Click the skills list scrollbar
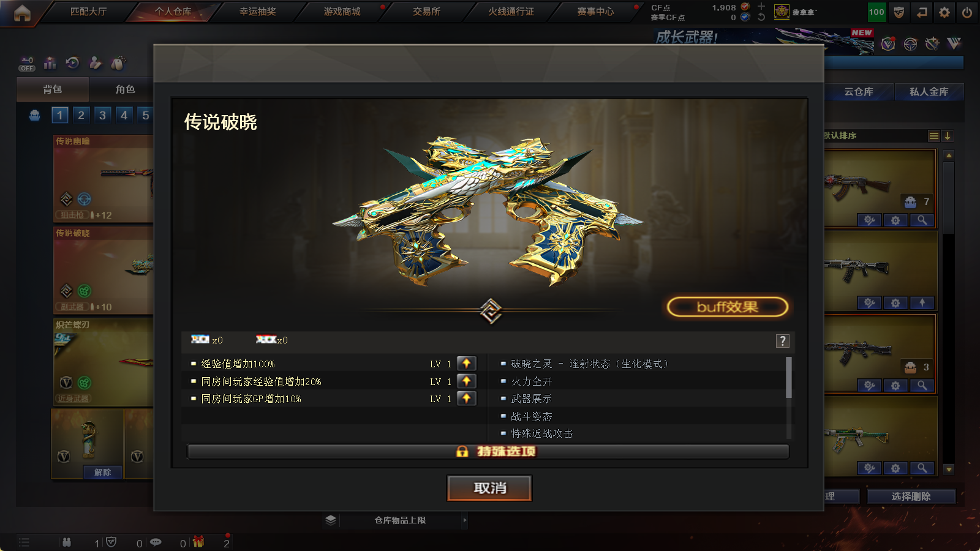 click(789, 377)
